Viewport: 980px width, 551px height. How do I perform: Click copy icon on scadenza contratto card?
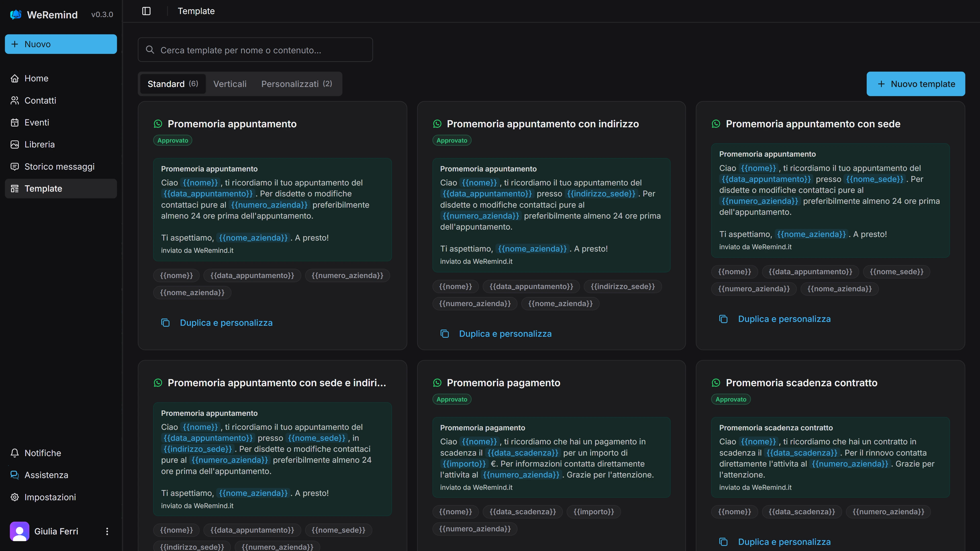pyautogui.click(x=723, y=542)
